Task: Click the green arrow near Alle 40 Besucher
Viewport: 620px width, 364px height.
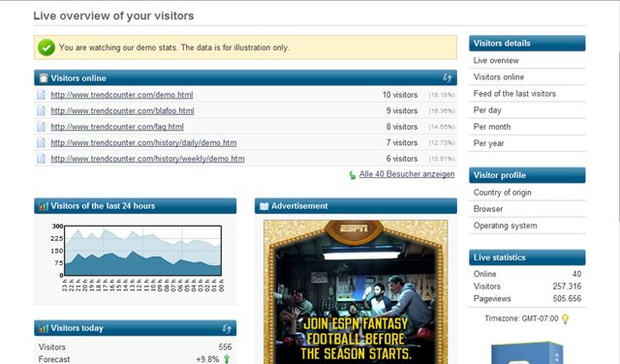Action: coord(353,174)
